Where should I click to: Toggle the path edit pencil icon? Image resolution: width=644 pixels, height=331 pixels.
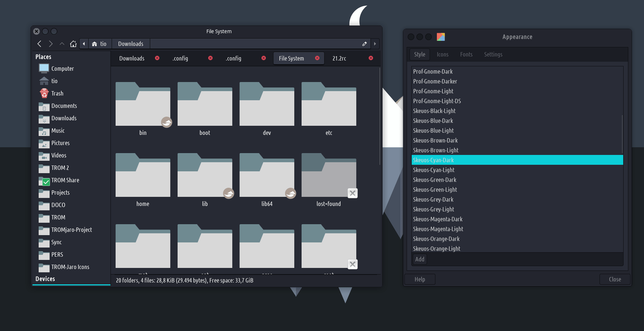tap(364, 44)
